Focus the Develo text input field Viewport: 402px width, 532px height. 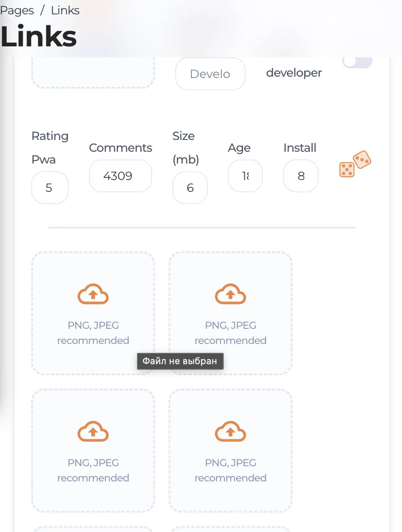click(x=210, y=74)
